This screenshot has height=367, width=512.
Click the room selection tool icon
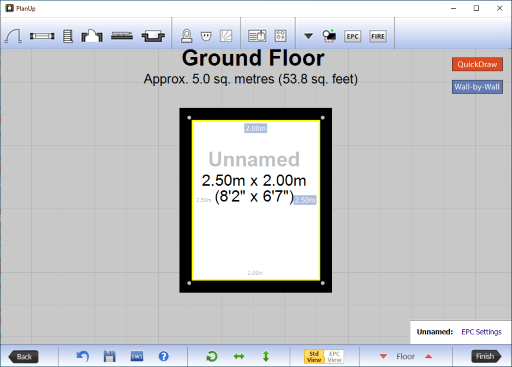click(329, 36)
